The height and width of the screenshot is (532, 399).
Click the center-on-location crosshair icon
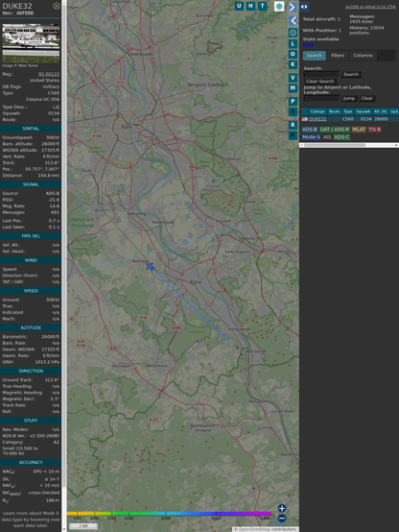(293, 33)
